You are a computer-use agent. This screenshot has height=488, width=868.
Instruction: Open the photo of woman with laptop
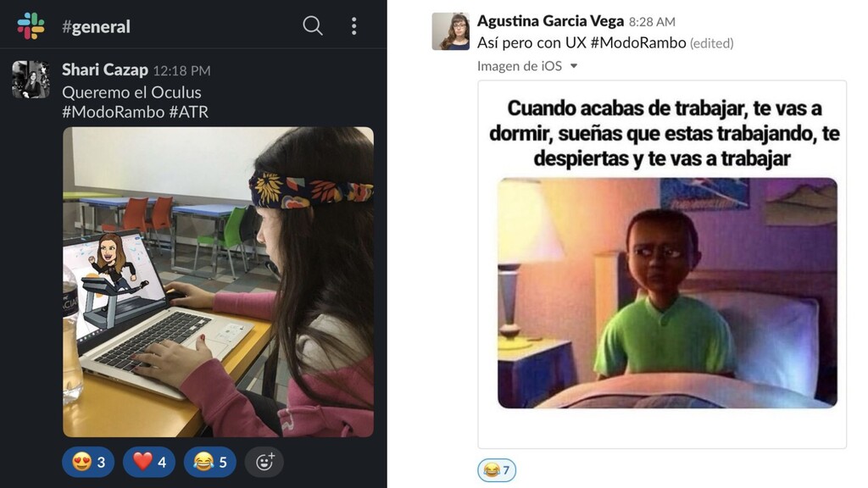(218, 281)
